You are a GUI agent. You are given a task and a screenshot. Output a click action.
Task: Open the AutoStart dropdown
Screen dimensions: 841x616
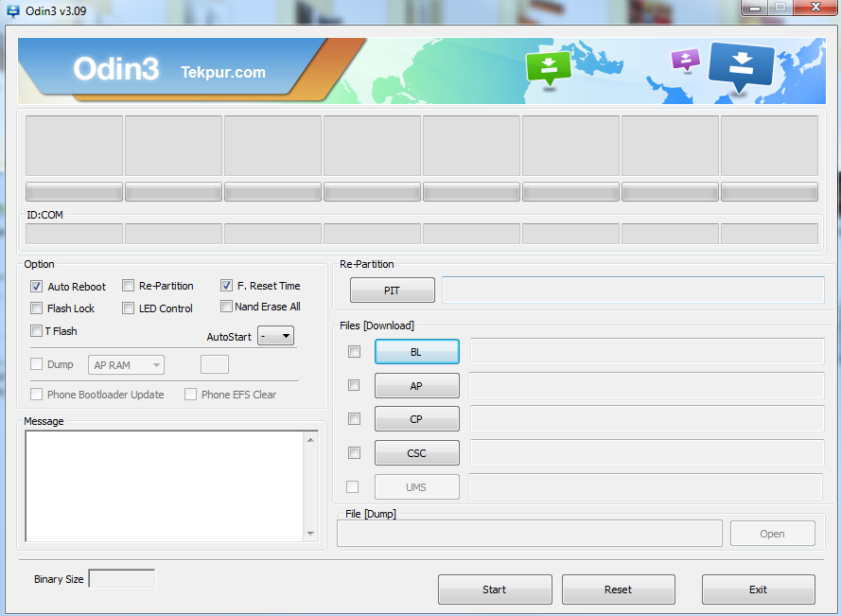pyautogui.click(x=275, y=336)
